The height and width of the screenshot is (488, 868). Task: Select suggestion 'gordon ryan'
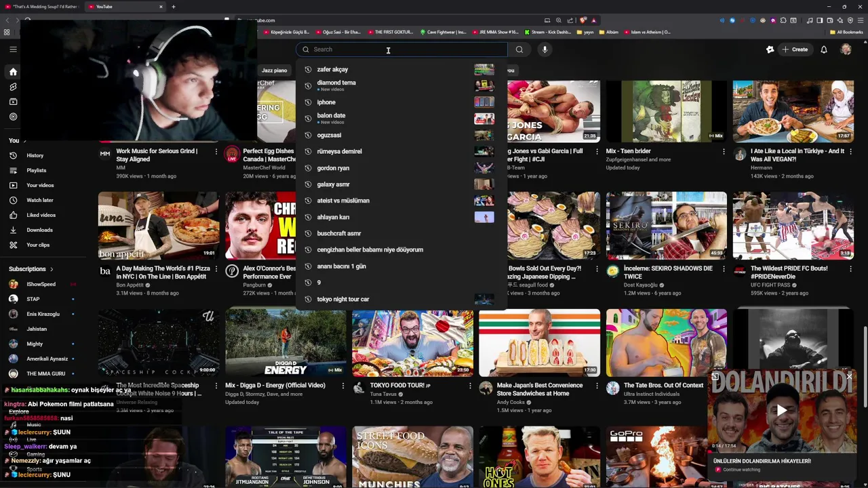pyautogui.click(x=401, y=168)
